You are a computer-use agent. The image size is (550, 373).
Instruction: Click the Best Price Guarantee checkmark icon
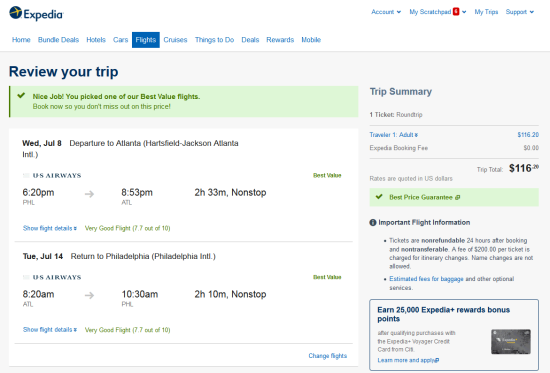point(379,197)
